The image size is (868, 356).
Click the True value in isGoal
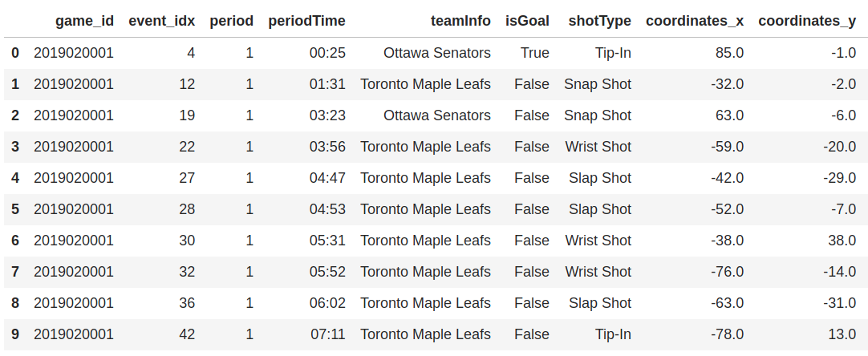tap(535, 53)
